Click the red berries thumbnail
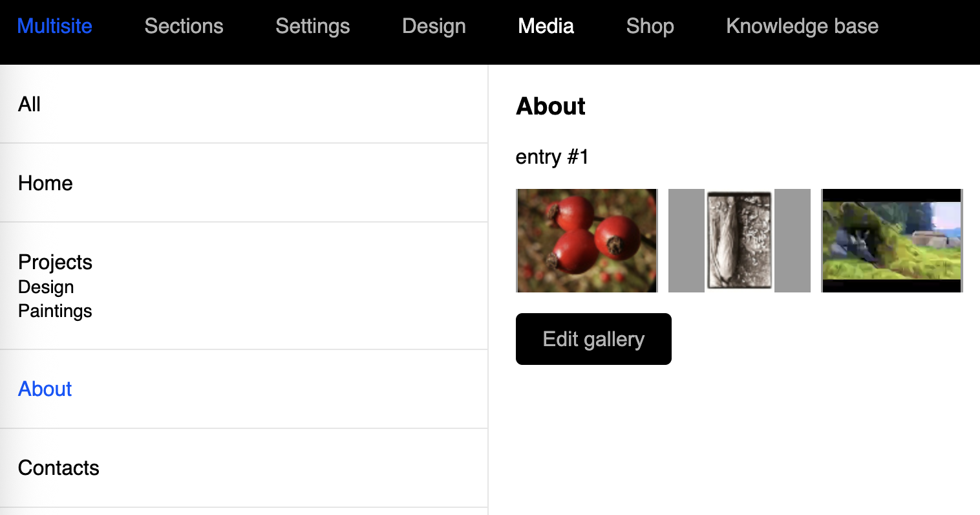 click(x=587, y=241)
